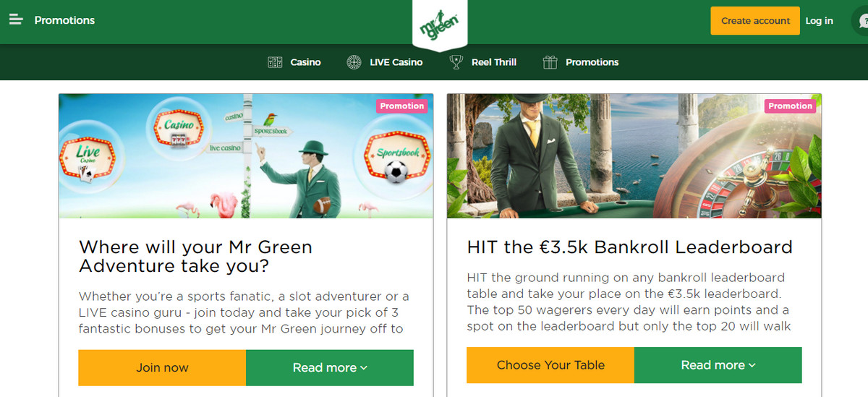
Task: Click the Reel Thrill trophy icon
Action: (x=456, y=62)
